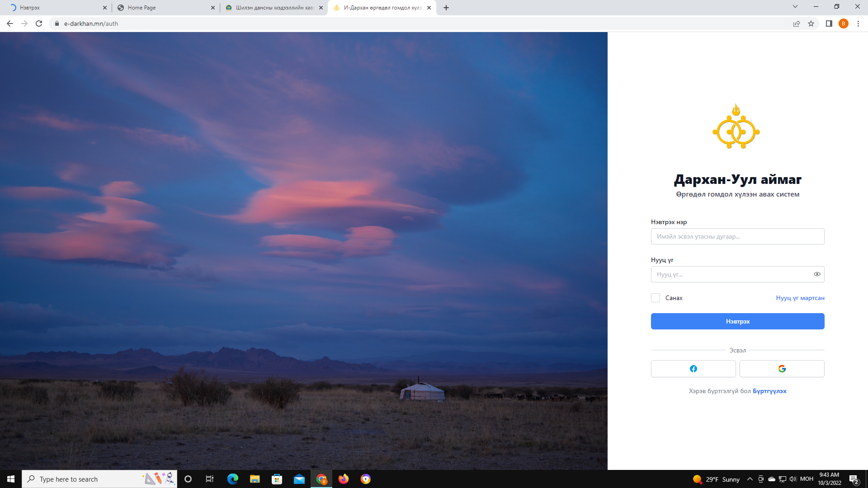The width and height of the screenshot is (868, 488).
Task: Click the Chrome profile avatar B
Action: pyautogui.click(x=843, y=23)
